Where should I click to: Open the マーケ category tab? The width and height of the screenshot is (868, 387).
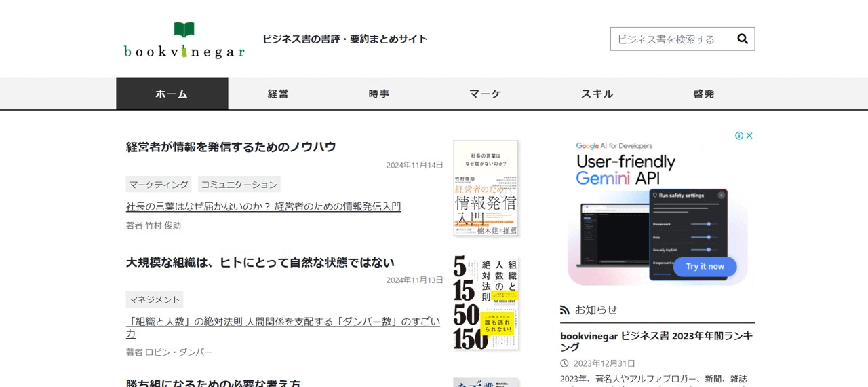[486, 94]
